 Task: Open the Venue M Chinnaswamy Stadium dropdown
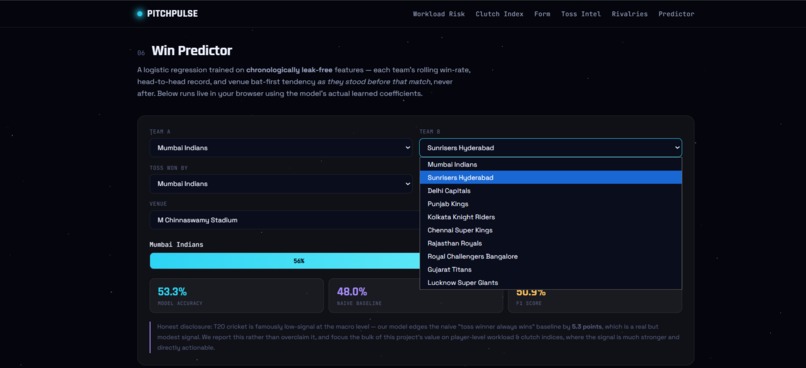(284, 220)
